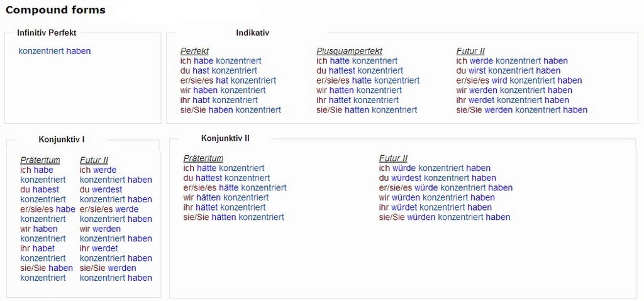Click the Indikativ 'Futur II' heading
Viewport: 644px width, 301px height.
pyautogui.click(x=470, y=51)
